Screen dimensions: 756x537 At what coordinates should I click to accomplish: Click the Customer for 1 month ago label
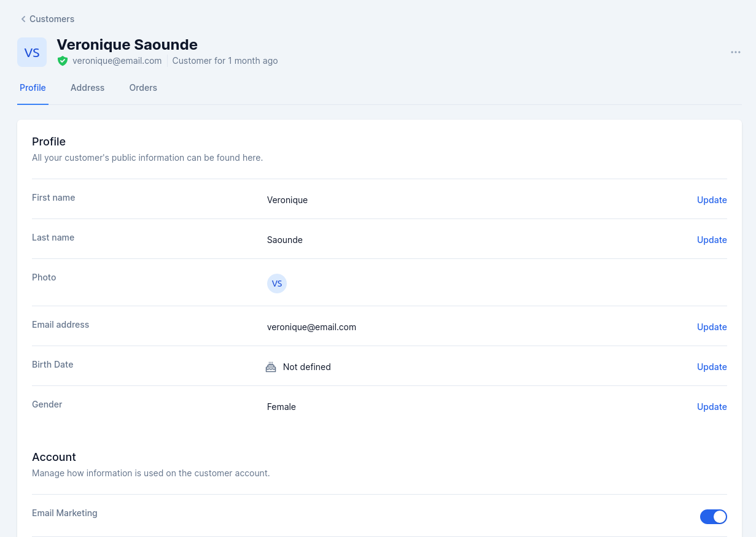(x=225, y=61)
